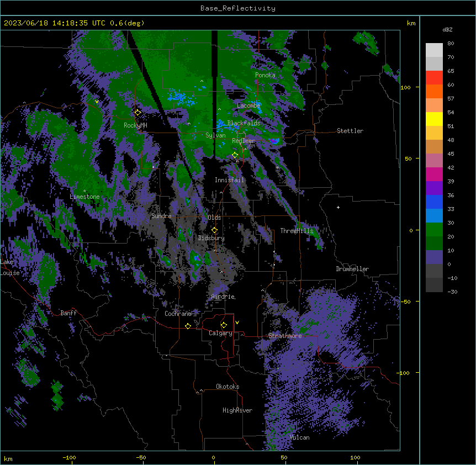Pick the orange 57-60 dBZ legend swatch
The image size is (476, 465).
[434, 91]
